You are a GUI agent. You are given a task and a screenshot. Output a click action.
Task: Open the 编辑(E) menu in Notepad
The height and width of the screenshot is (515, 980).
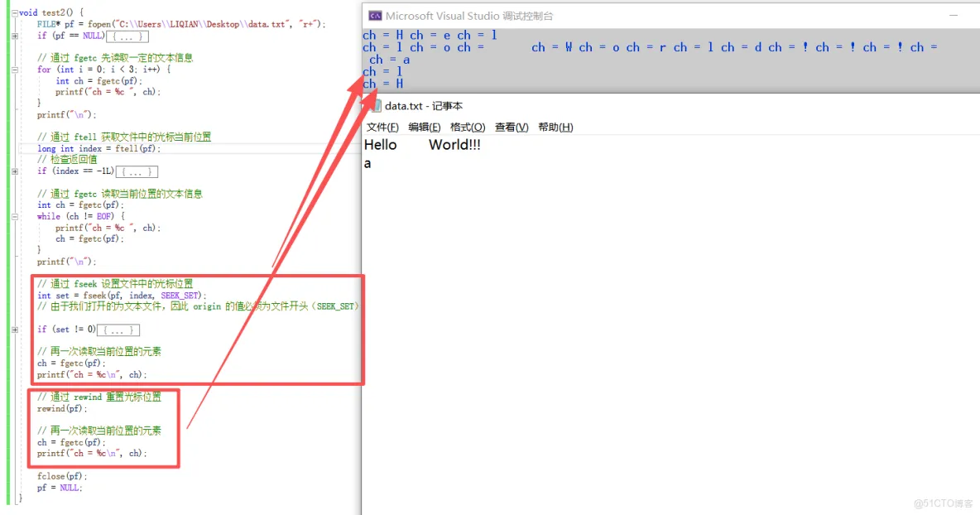(x=425, y=127)
